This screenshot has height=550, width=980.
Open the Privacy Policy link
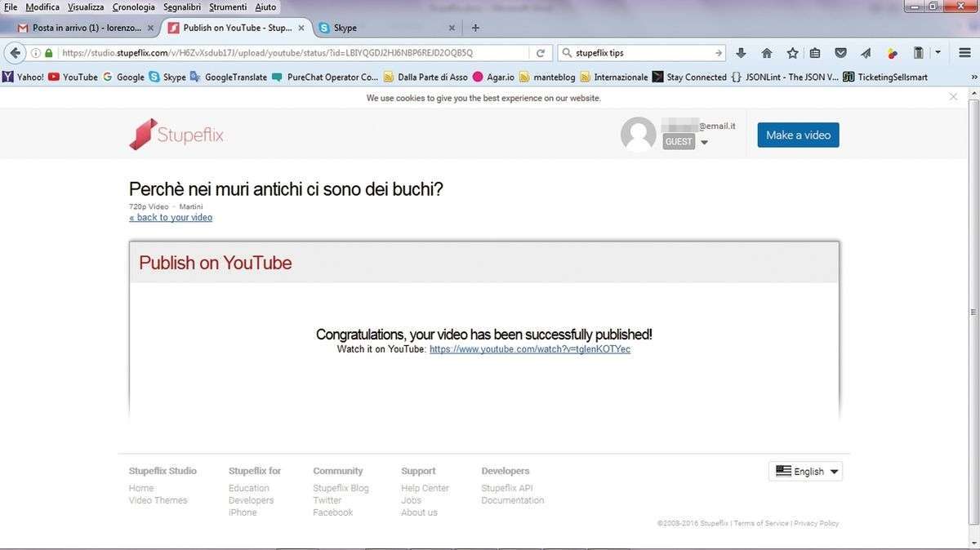(817, 523)
